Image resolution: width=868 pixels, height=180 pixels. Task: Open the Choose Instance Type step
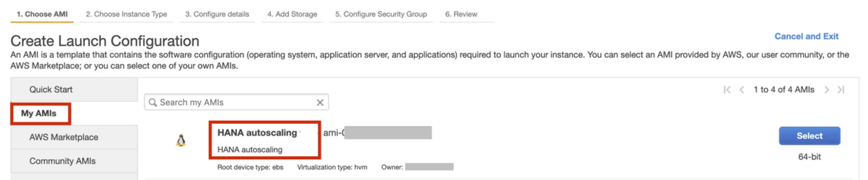pos(126,14)
